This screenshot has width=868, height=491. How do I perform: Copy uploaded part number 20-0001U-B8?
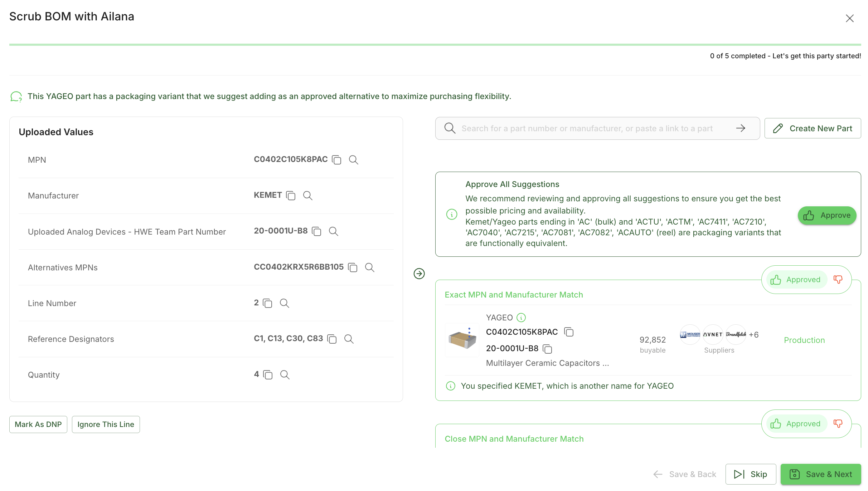pyautogui.click(x=316, y=231)
